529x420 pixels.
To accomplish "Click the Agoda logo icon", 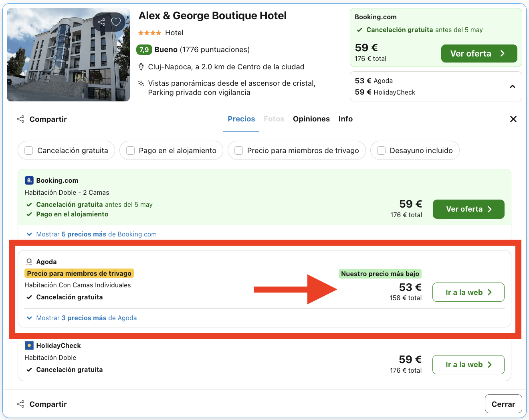I will click(29, 262).
